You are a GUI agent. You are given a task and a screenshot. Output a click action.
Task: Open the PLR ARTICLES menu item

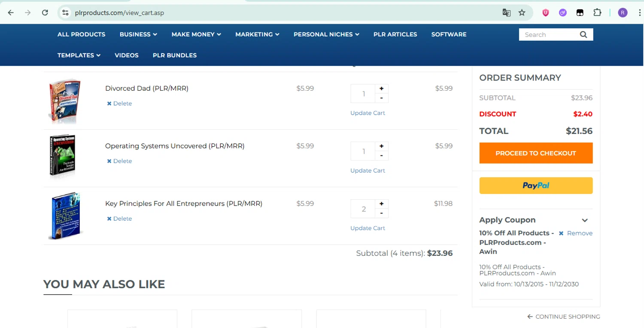pos(395,34)
